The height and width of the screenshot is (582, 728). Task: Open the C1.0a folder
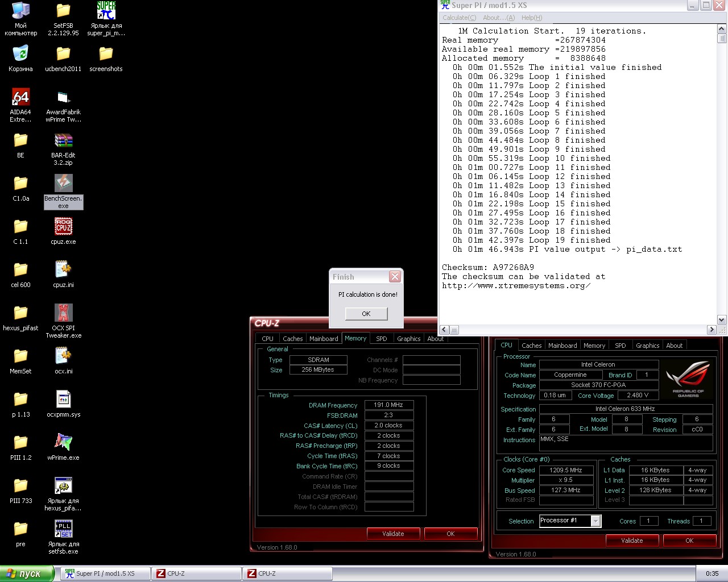[x=20, y=188]
